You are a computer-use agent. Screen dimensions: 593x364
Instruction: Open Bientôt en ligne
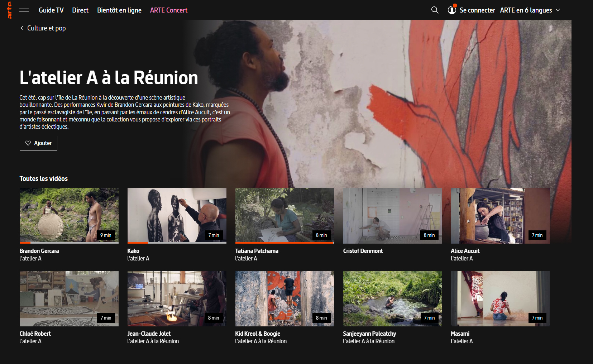119,10
